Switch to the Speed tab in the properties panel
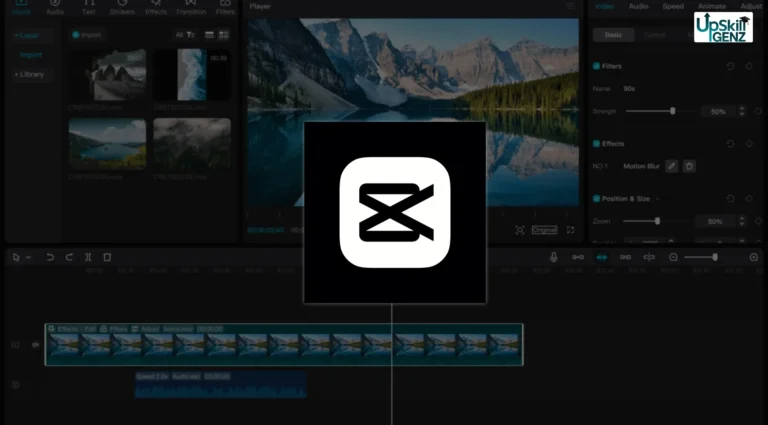This screenshot has width=768, height=425. [x=673, y=6]
